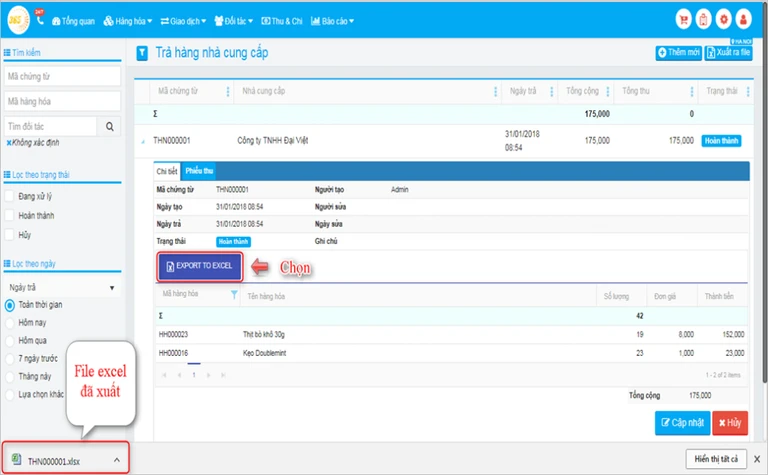Click the search magnifier icon
The width and height of the screenshot is (768, 475).
[110, 126]
